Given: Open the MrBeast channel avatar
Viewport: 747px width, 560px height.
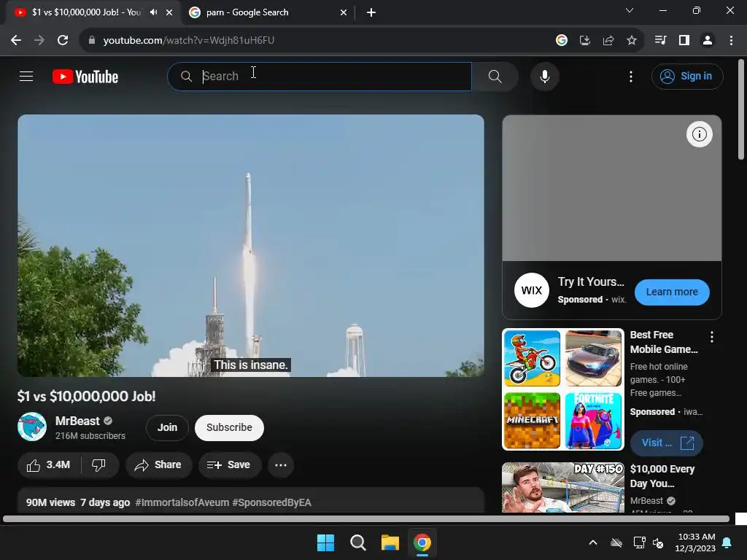Looking at the screenshot, I should (x=32, y=427).
